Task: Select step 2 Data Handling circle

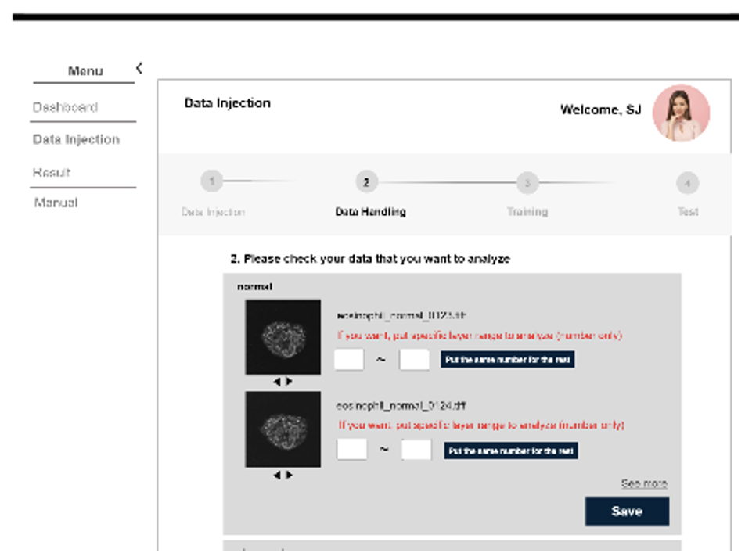Action: [x=365, y=182]
